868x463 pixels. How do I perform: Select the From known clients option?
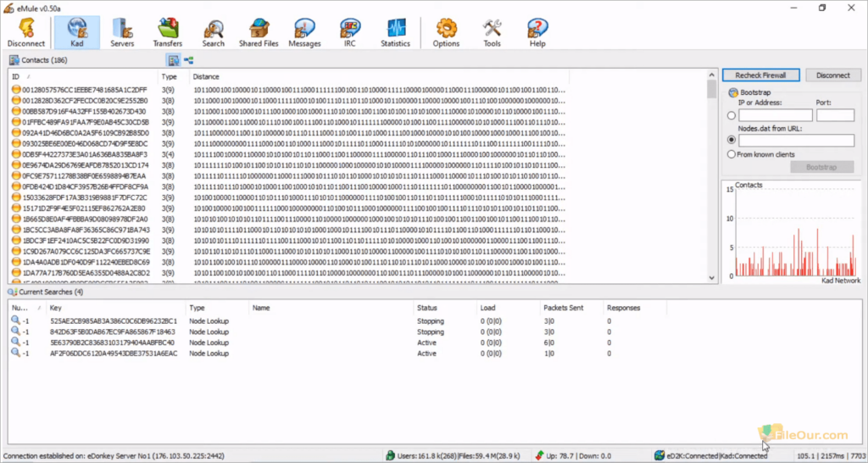[x=732, y=154]
